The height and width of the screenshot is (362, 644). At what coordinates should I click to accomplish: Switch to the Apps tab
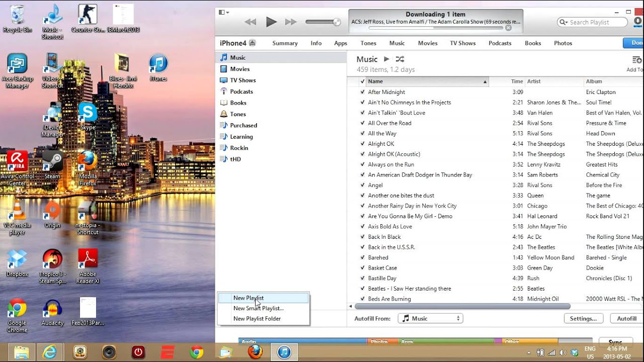point(341,43)
